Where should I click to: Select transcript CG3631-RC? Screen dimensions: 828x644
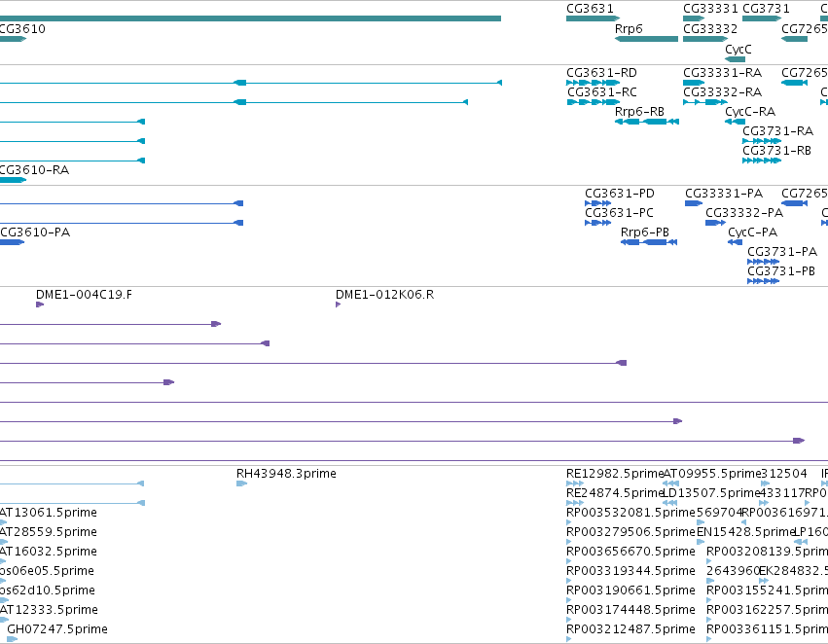coord(602,91)
